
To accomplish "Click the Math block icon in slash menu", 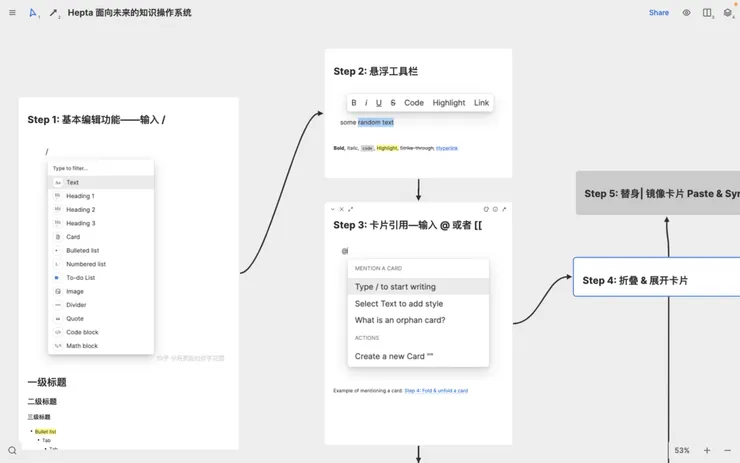I will (58, 346).
